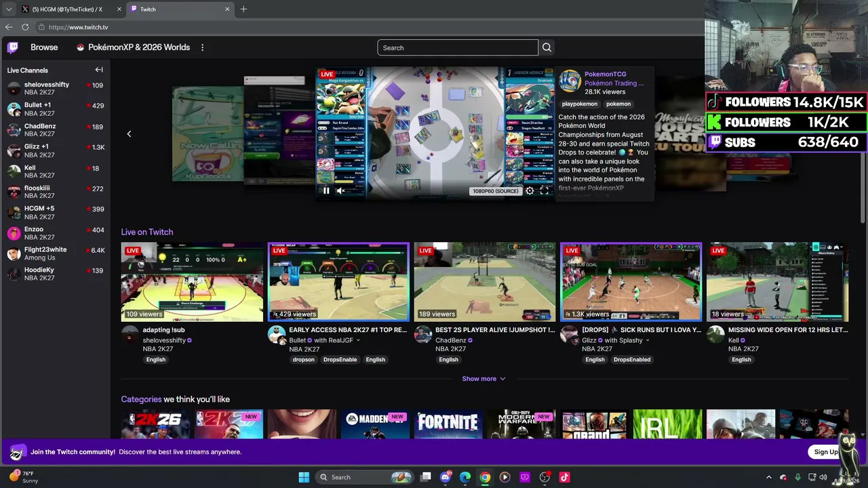Select the DropsEnable tag under Bullet
The height and width of the screenshot is (488, 868).
pos(340,360)
